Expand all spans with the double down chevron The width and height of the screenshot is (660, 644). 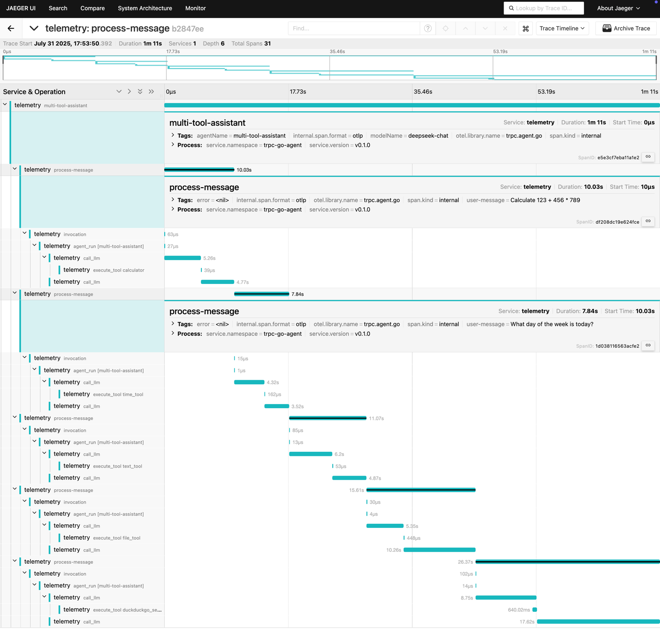(140, 92)
